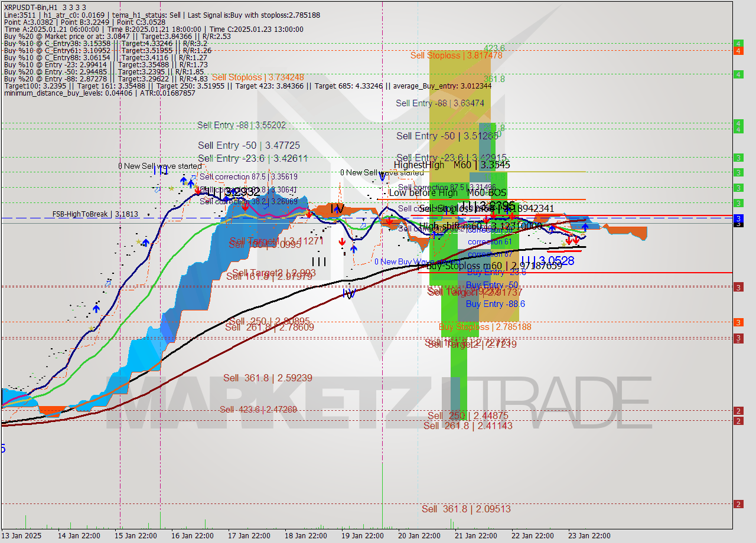Select the Sell Entry -88 3.55202 label
The height and width of the screenshot is (543, 756).
tap(242, 125)
